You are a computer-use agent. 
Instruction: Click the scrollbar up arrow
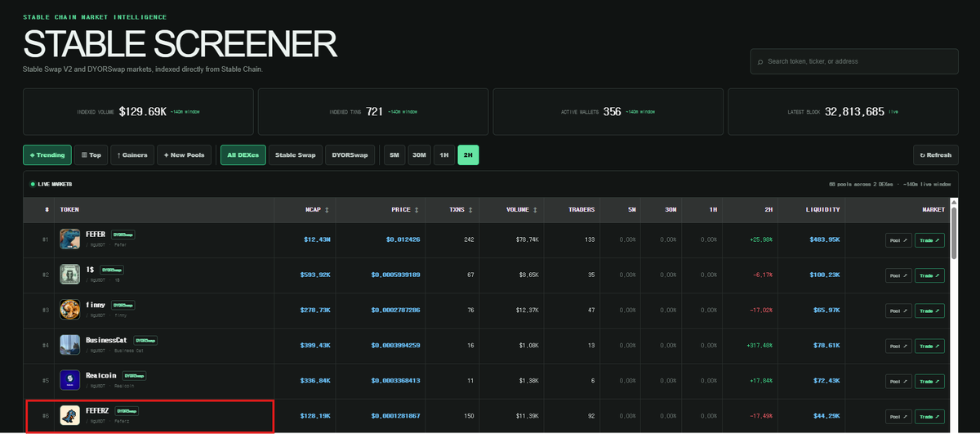(x=952, y=202)
